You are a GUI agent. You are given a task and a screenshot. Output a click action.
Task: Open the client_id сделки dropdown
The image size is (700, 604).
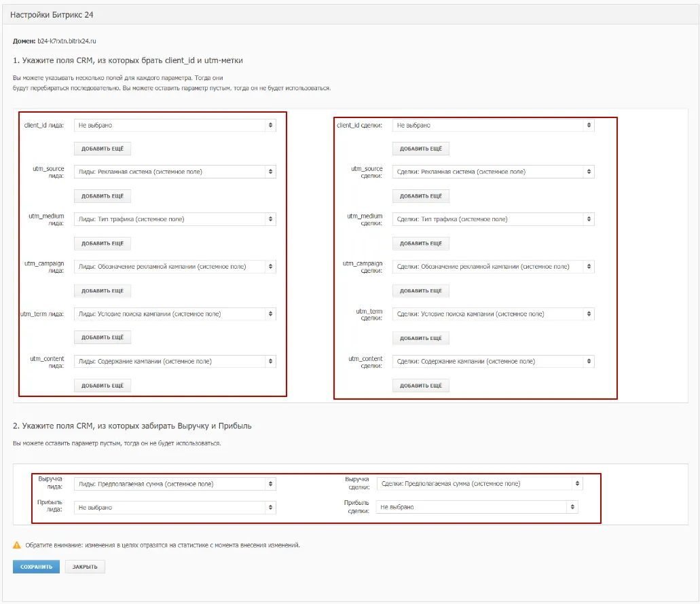click(494, 126)
